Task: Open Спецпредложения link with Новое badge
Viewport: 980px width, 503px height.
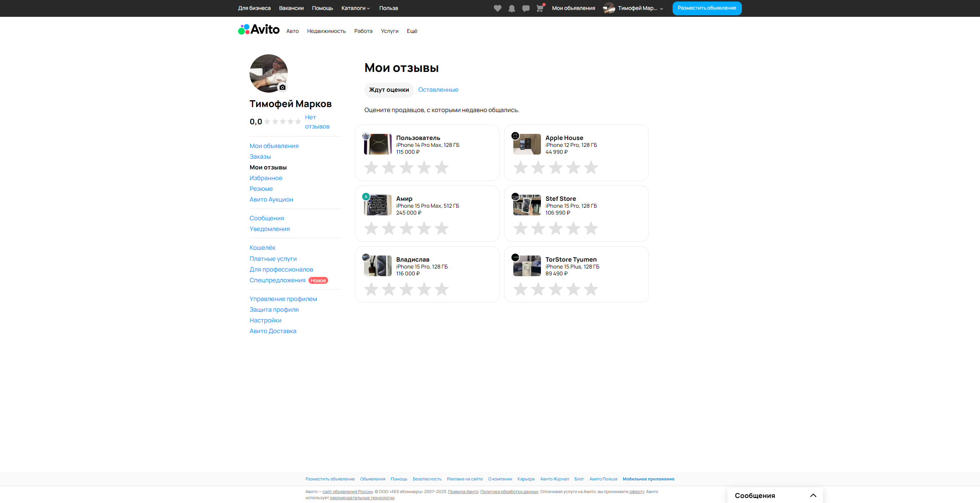Action: click(277, 280)
